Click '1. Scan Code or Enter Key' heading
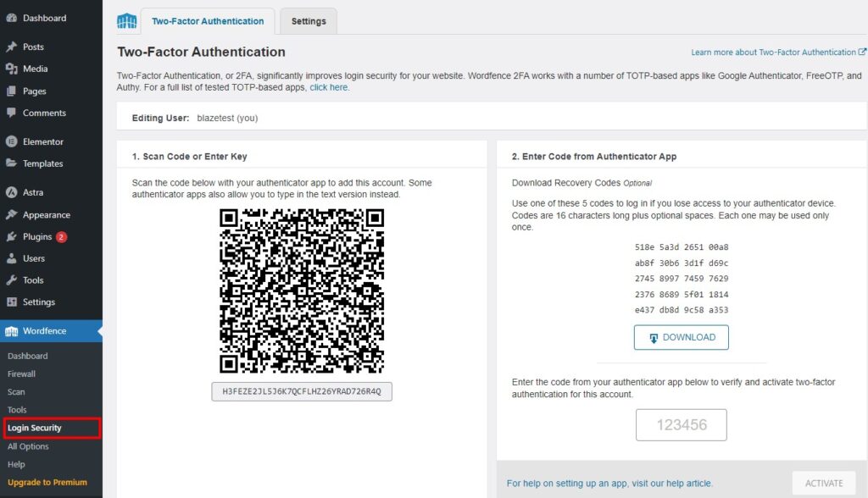This screenshot has height=498, width=868. 189,157
